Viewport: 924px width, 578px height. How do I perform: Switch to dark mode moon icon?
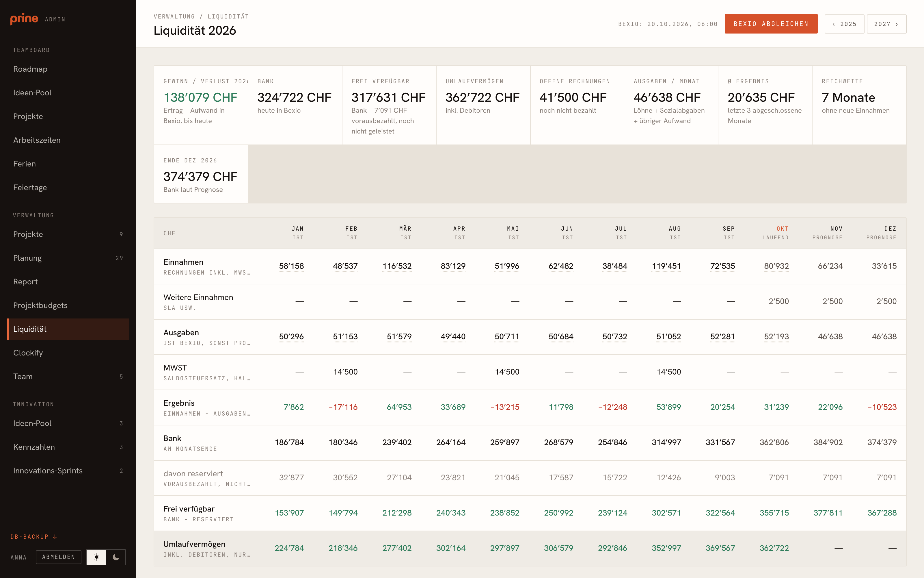tap(116, 557)
